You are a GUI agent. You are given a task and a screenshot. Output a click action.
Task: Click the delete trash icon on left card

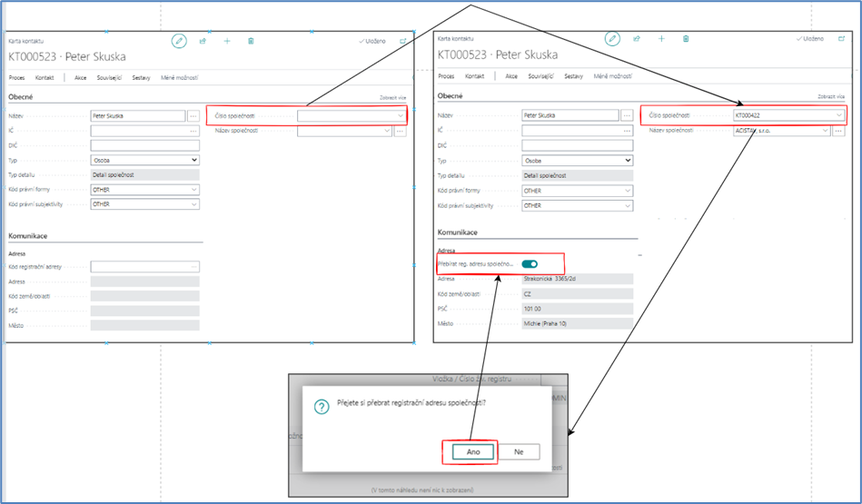click(x=251, y=41)
